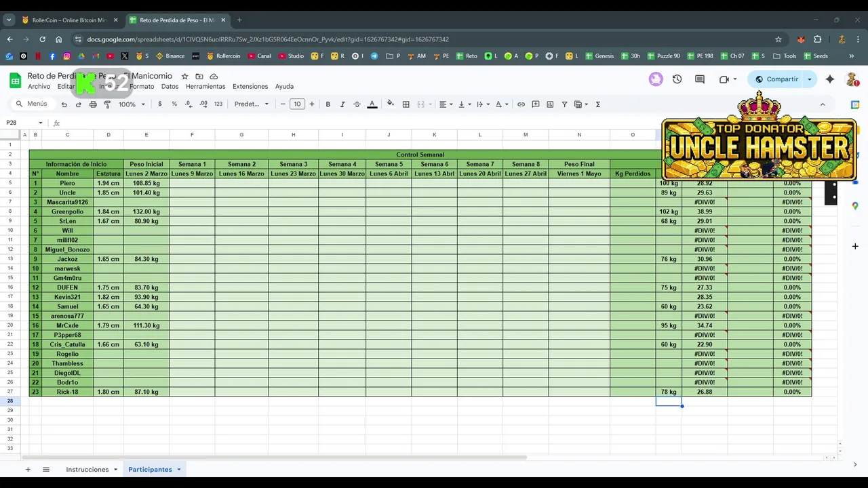Open the borders tool
The width and height of the screenshot is (868, 488).
click(406, 104)
